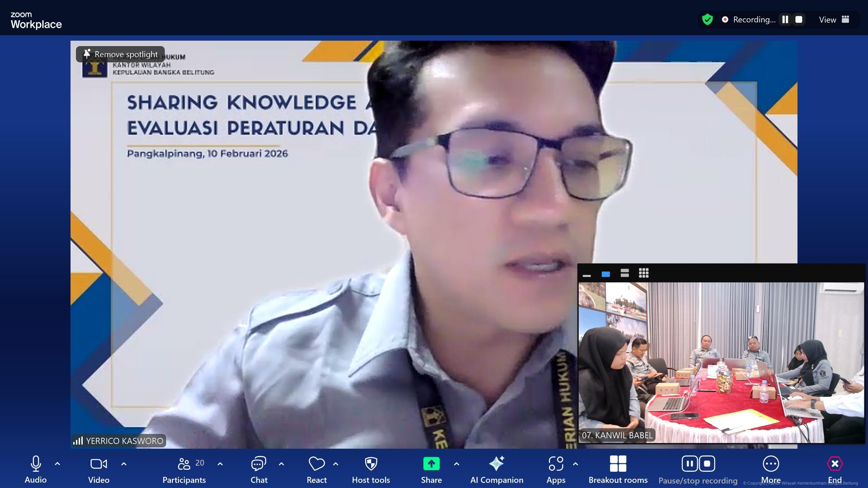Click Remove spotlight button

[120, 54]
